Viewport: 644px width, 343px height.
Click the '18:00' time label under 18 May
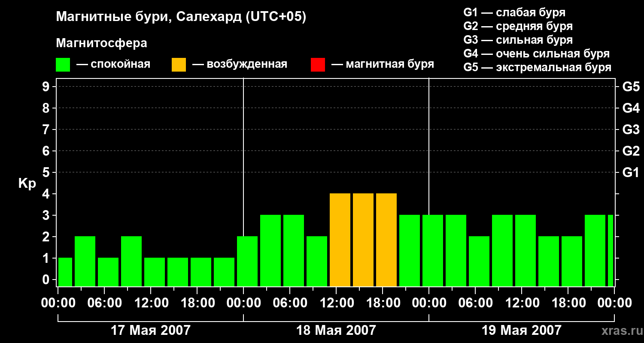[383, 303]
